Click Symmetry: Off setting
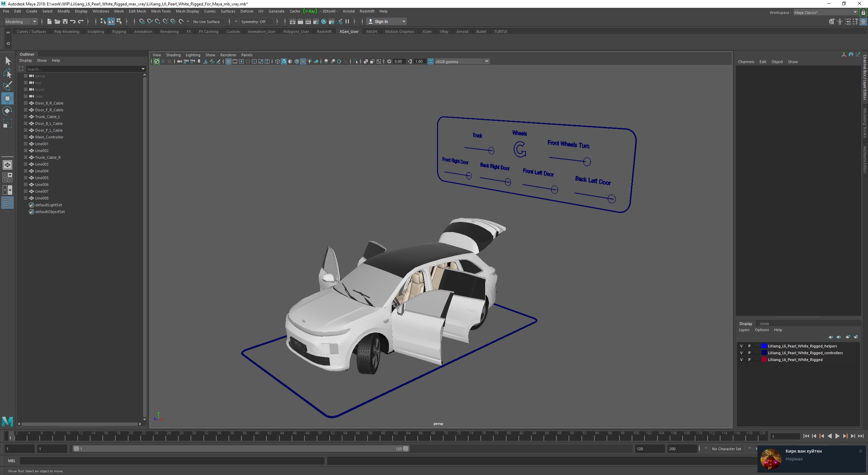The image size is (868, 475). coord(256,21)
